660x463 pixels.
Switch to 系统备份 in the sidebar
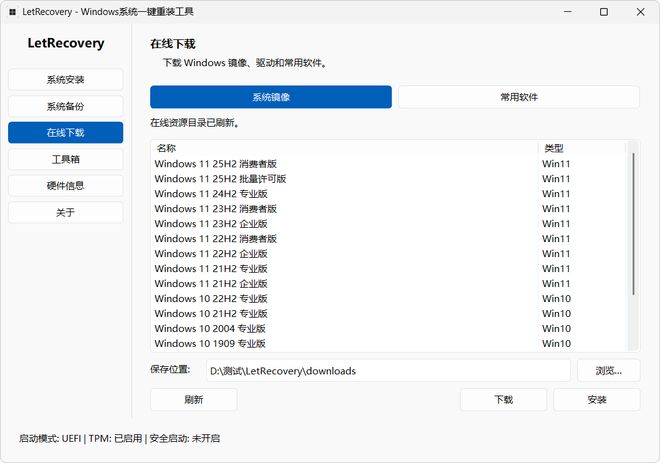tap(66, 106)
